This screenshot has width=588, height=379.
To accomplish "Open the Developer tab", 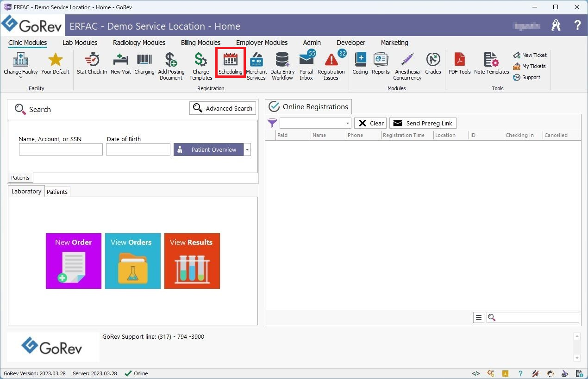I will 351,43.
